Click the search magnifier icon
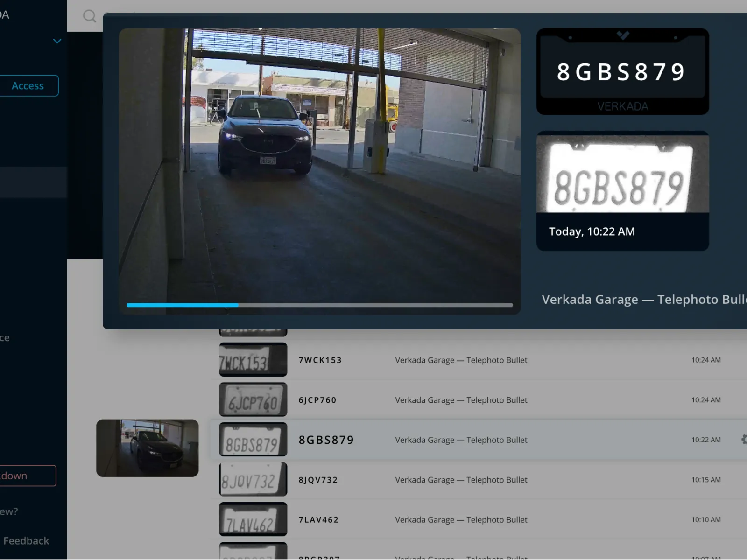This screenshot has height=560, width=747. 89,16
